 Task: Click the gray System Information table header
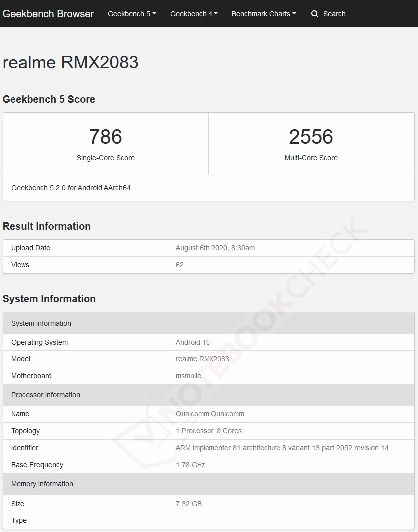point(209,323)
